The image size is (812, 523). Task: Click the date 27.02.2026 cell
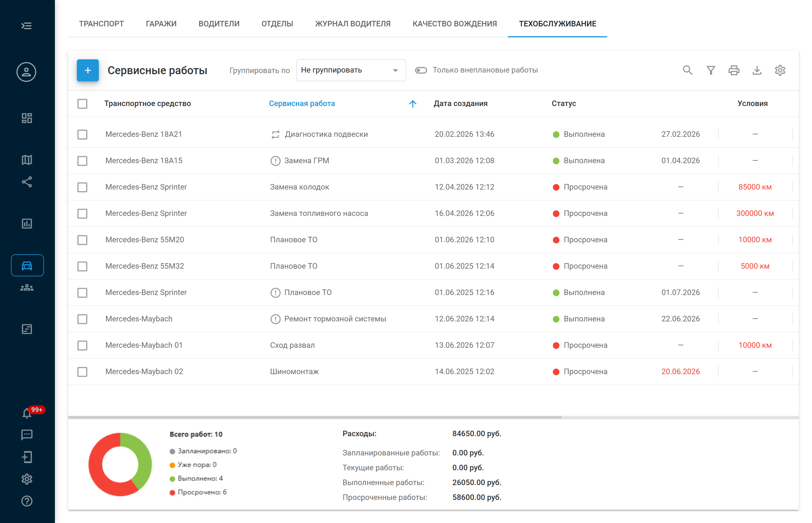pyautogui.click(x=680, y=135)
